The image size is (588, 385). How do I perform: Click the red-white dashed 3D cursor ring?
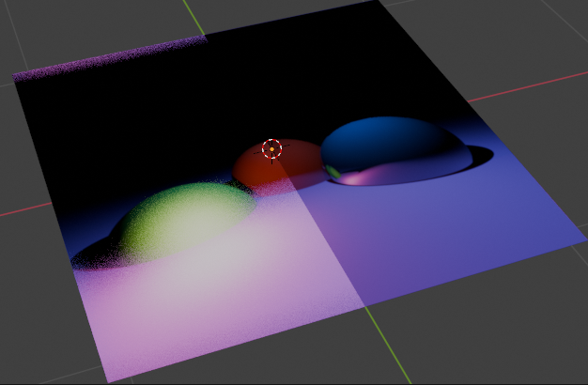pos(271,148)
